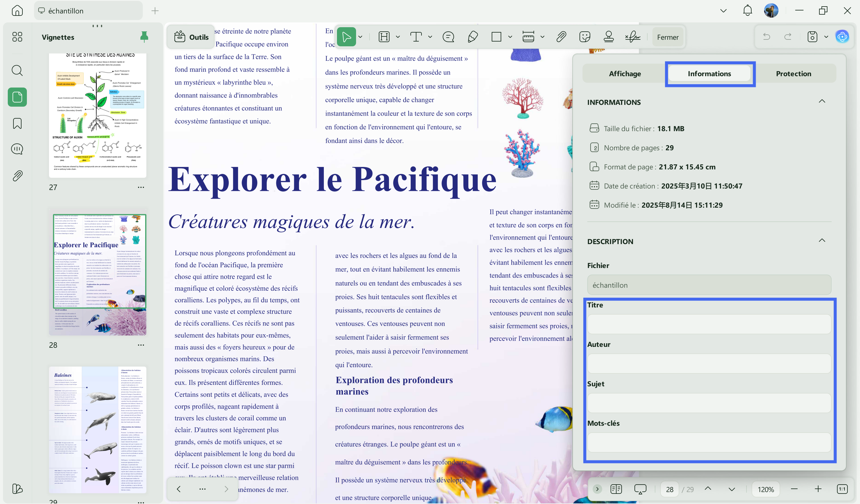
Task: Zoom in with the plus button
Action: 818,489
